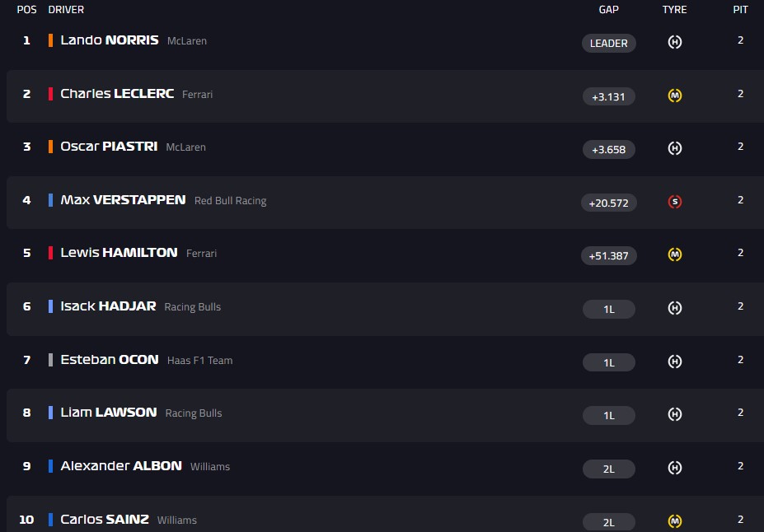Click the Lewis Hamilton driver name

pos(119,253)
